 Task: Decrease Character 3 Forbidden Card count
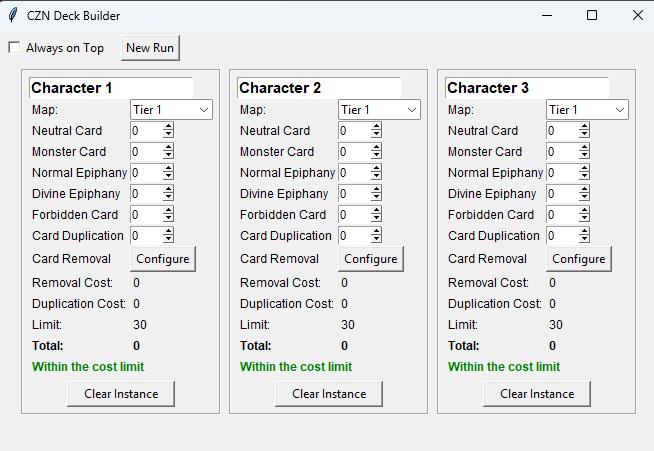coord(584,219)
